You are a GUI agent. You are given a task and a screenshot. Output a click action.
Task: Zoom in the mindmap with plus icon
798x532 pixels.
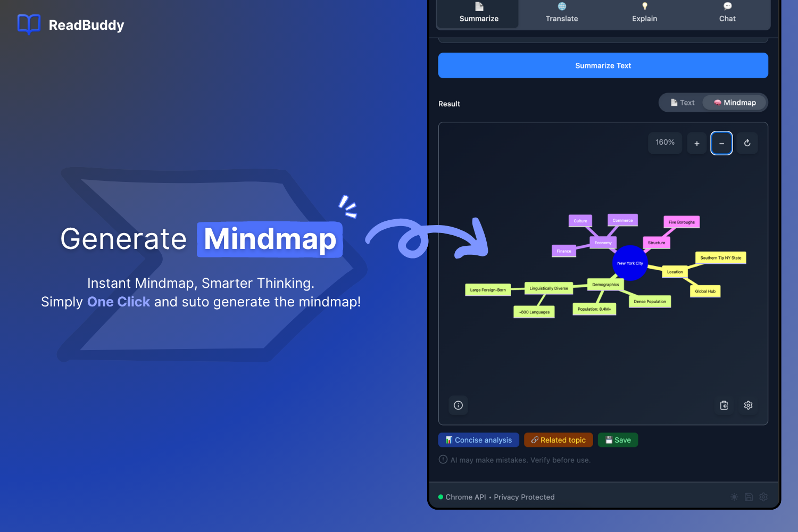pos(697,143)
